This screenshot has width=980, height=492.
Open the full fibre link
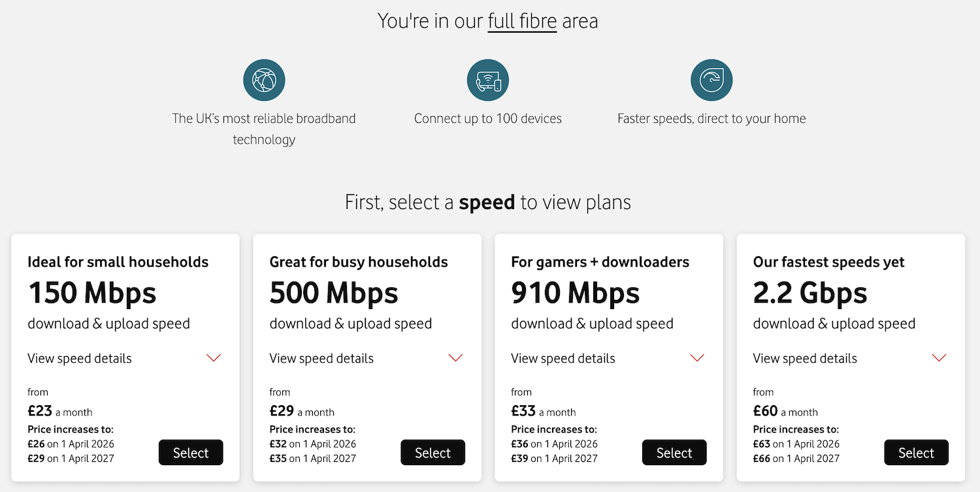522,22
